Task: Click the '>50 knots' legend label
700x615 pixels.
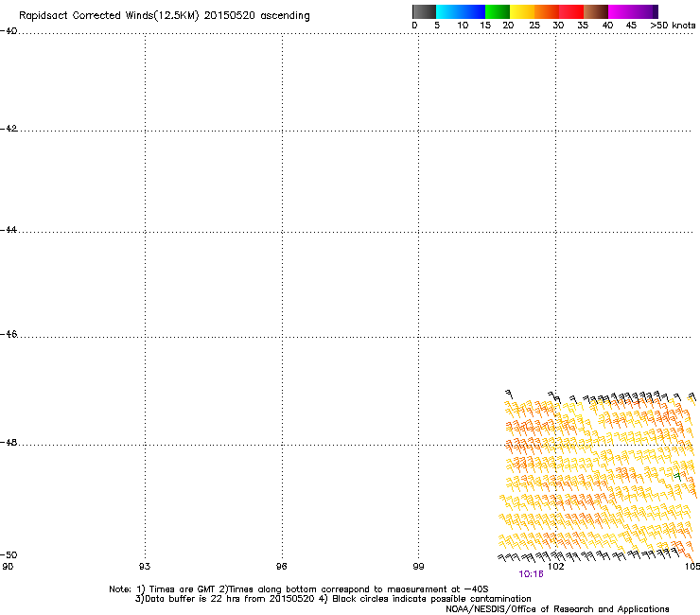Action: [673, 26]
